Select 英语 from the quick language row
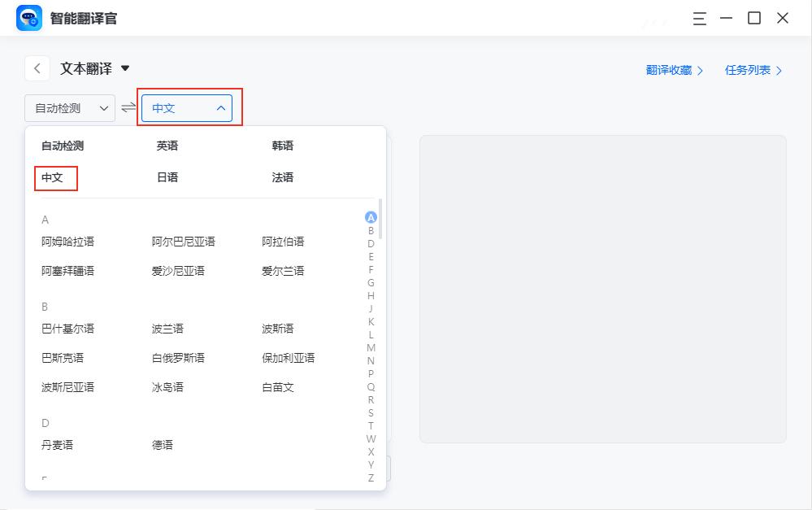Image resolution: width=812 pixels, height=510 pixels. [167, 145]
